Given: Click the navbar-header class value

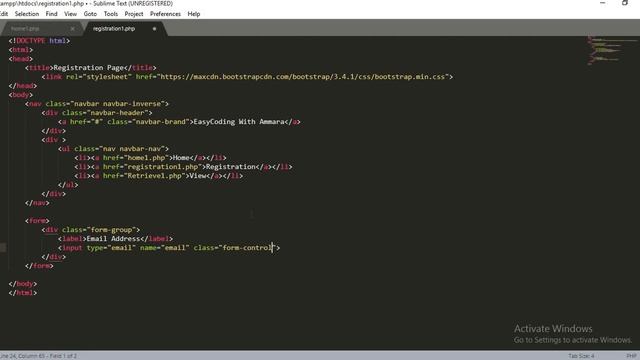Looking at the screenshot, I should coord(117,113).
